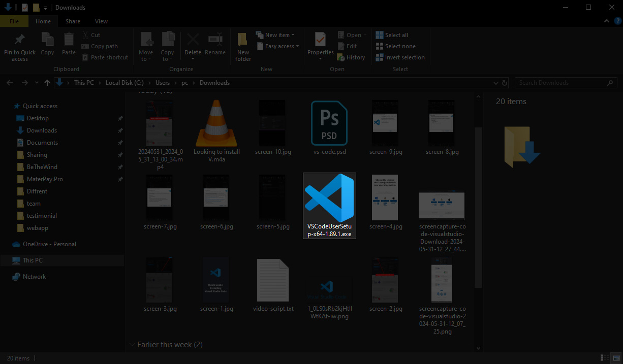Go back with the left arrow
The width and height of the screenshot is (623, 364).
tap(11, 83)
